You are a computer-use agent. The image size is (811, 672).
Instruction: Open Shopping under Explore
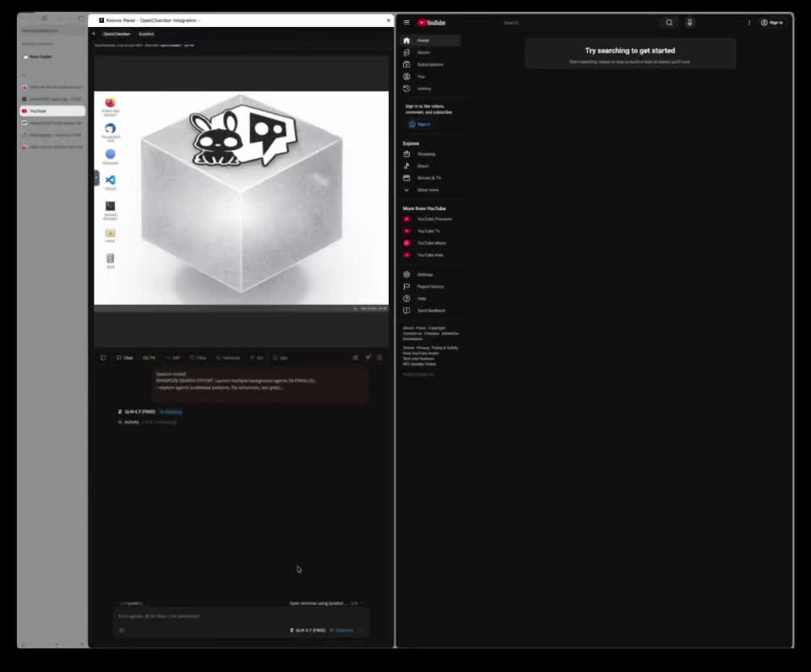(x=430, y=154)
